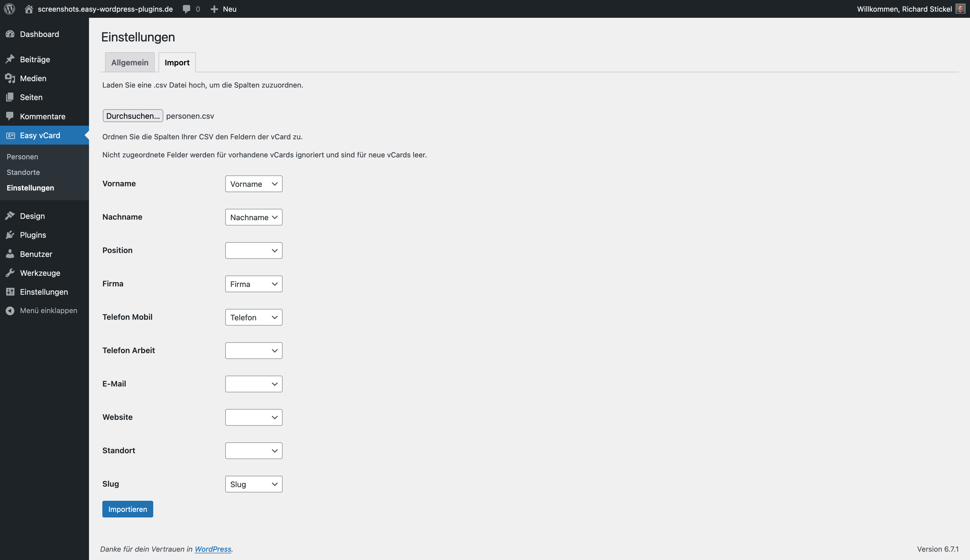Click the Version 6.7.1 text

tap(938, 549)
